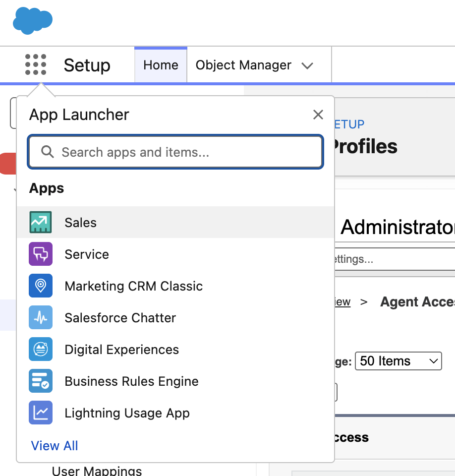This screenshot has height=476, width=455.
Task: Click the User Mappings sidebar item
Action: pyautogui.click(x=97, y=471)
